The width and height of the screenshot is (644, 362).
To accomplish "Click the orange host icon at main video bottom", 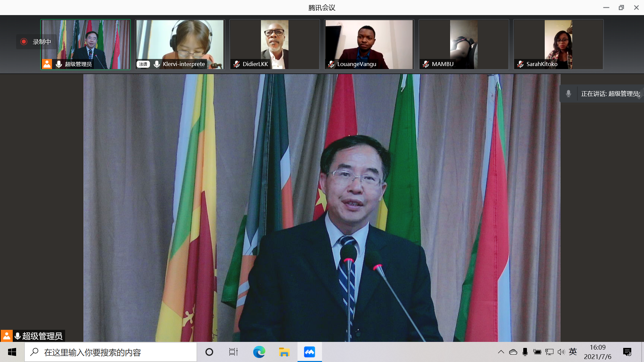I will click(6, 336).
